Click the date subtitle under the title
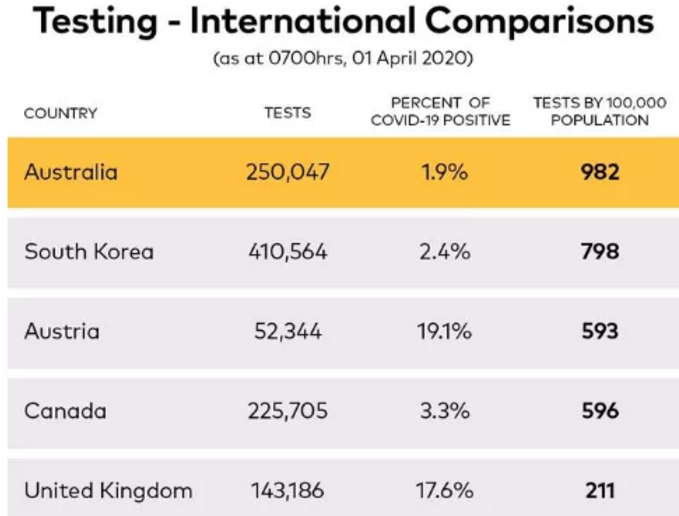 coord(342,59)
